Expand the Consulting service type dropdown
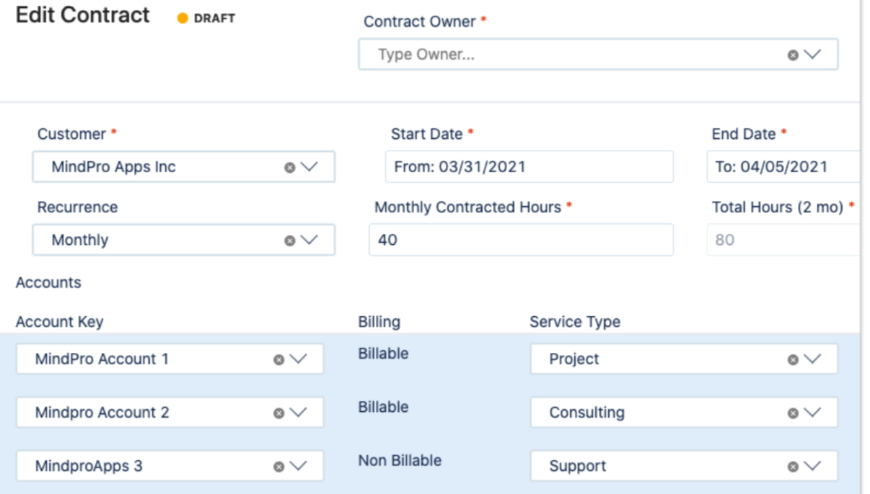The width and height of the screenshot is (870, 494). point(812,412)
